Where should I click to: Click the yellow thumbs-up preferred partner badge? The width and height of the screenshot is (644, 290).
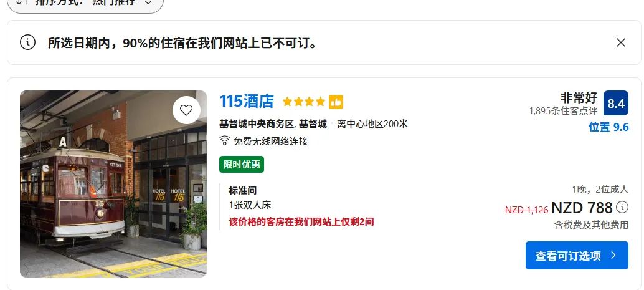coord(336,102)
